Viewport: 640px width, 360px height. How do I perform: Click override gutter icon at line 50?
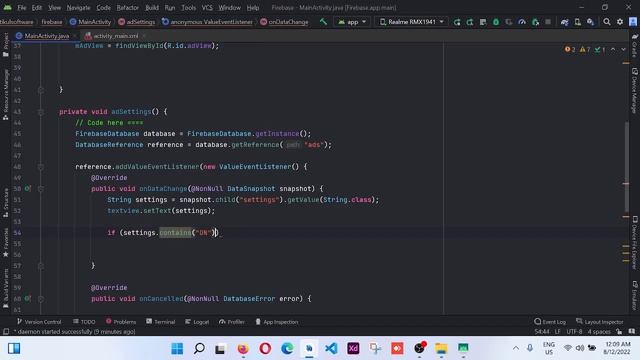click(x=27, y=189)
